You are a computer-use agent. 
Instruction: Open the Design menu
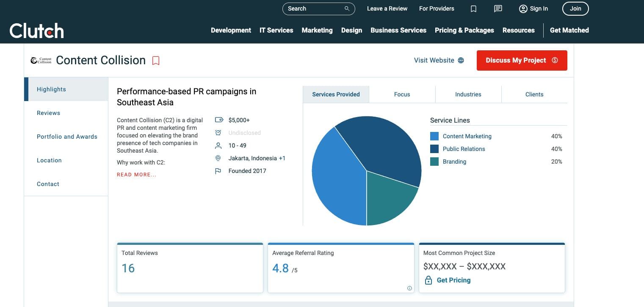click(352, 30)
